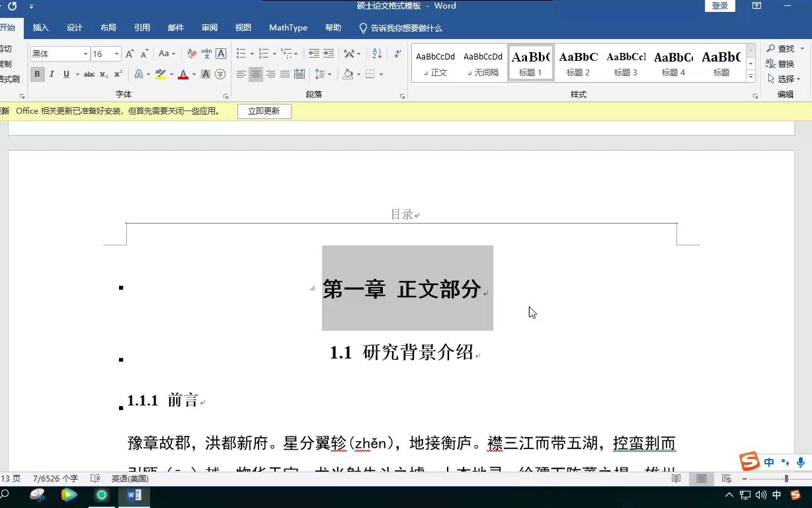Toggle center paragraph alignment

(x=256, y=75)
